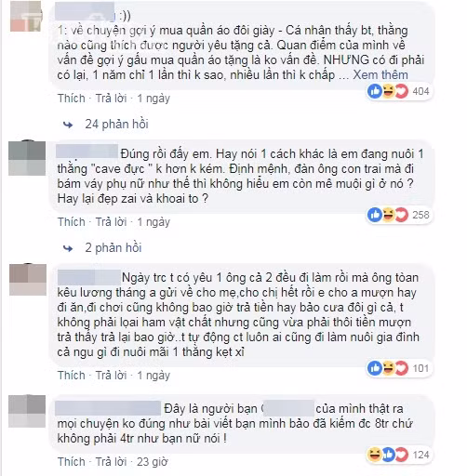467x476 pixels.
Task: Open the third commenter's blurred name
Action: tap(89, 277)
